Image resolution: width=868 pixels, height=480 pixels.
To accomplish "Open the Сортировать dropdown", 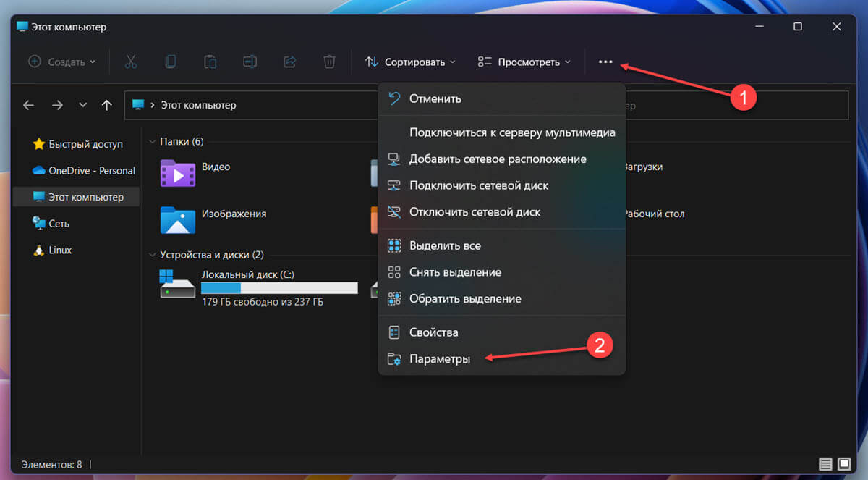I will click(410, 62).
